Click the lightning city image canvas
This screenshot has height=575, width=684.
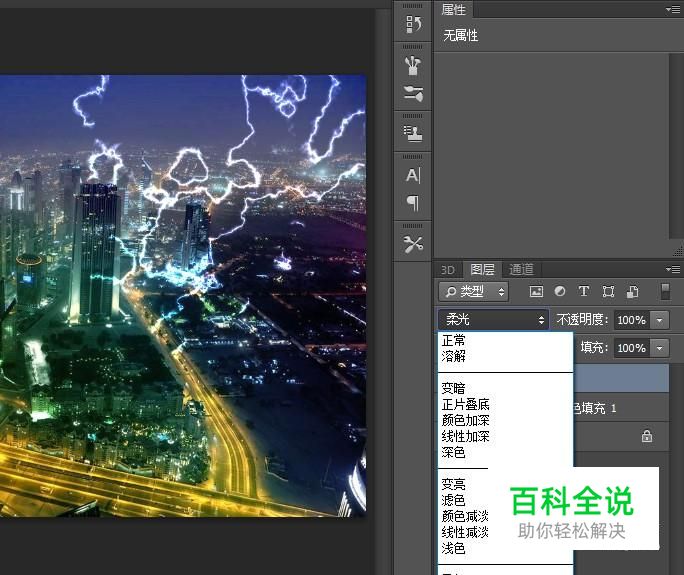tap(183, 296)
